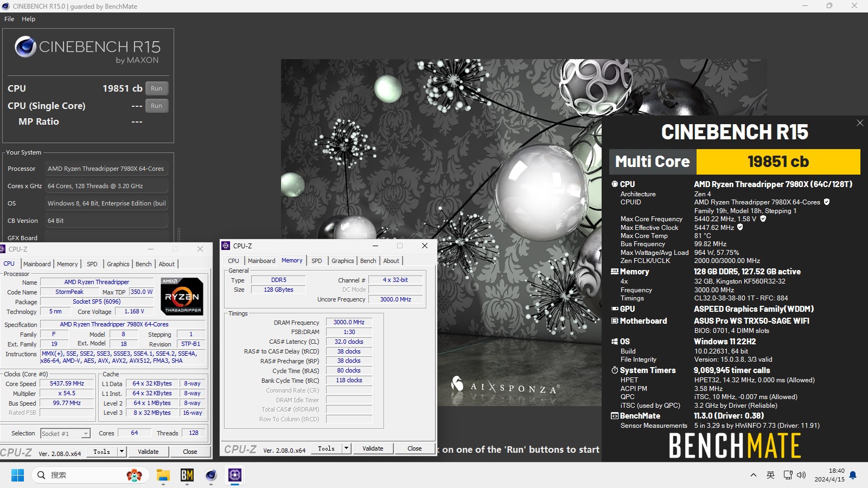This screenshot has width=868, height=488.
Task: Switch to Memory tab in left CPU-Z
Action: point(67,264)
